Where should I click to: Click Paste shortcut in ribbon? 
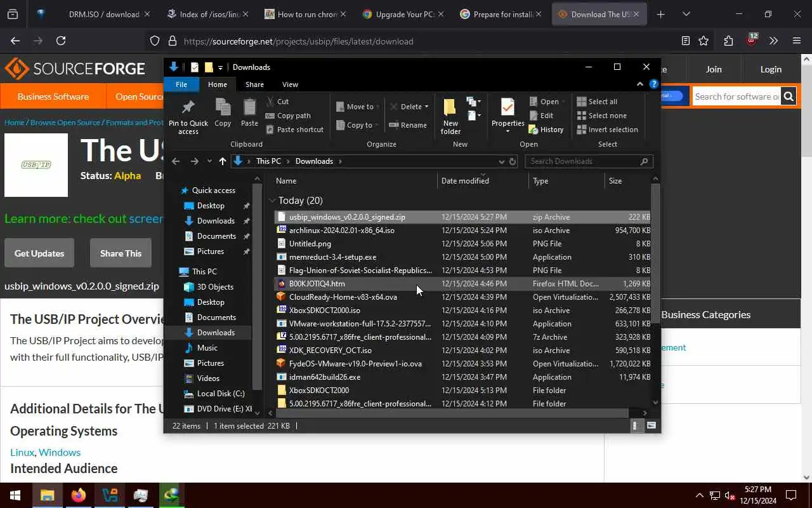point(294,130)
